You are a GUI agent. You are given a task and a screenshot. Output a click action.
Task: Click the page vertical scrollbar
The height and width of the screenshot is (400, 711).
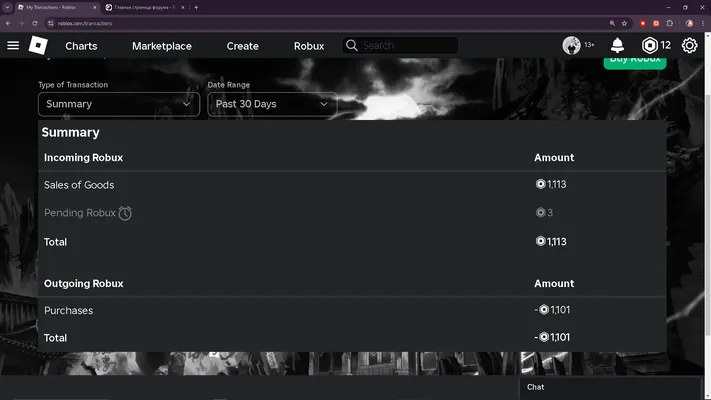(707, 215)
